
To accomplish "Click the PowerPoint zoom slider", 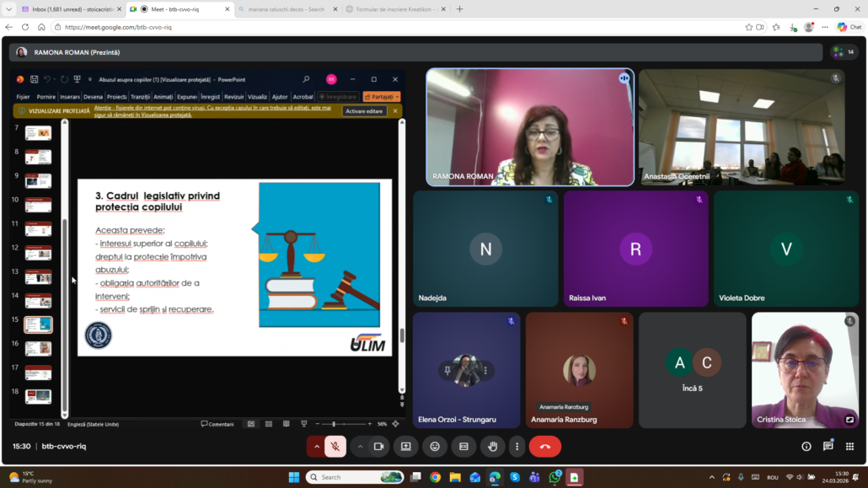I will [x=343, y=424].
